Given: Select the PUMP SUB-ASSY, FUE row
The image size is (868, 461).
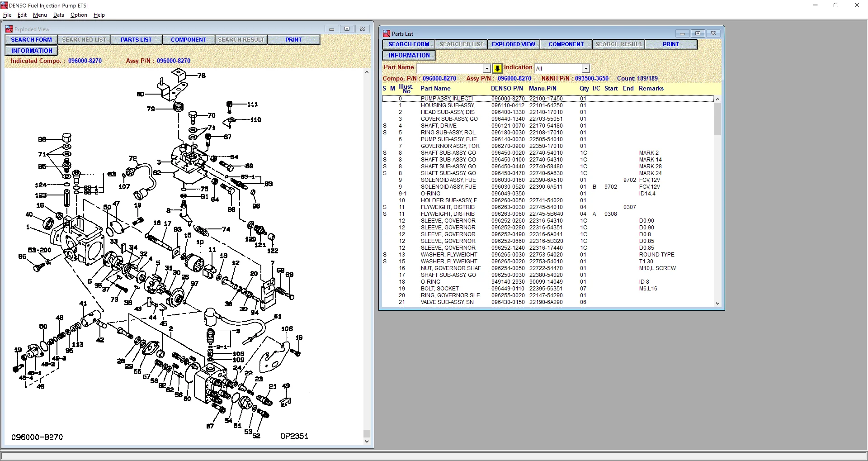Looking at the screenshot, I should 548,139.
